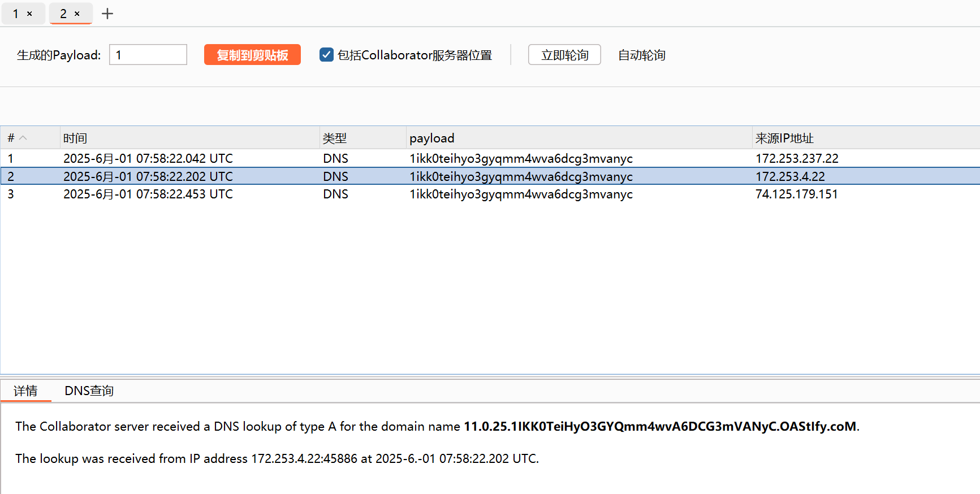Switch to tab 1
This screenshot has width=980, height=494.
[x=16, y=14]
